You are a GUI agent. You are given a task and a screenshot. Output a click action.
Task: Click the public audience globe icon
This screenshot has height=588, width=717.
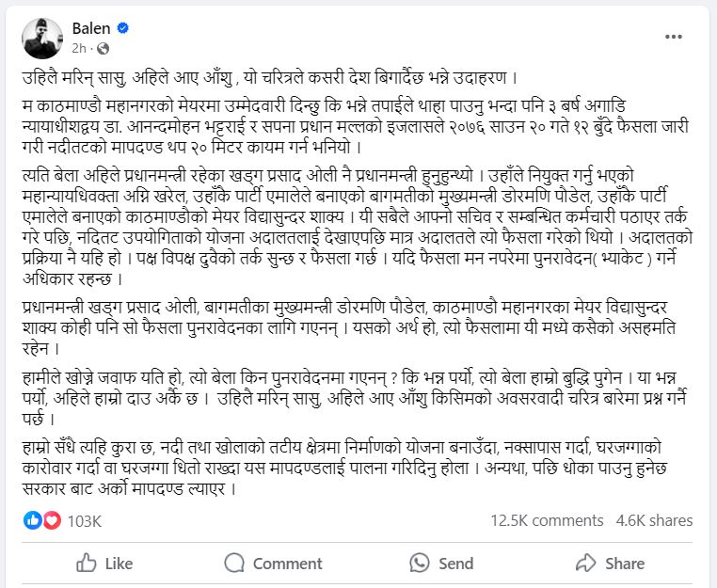[103, 47]
